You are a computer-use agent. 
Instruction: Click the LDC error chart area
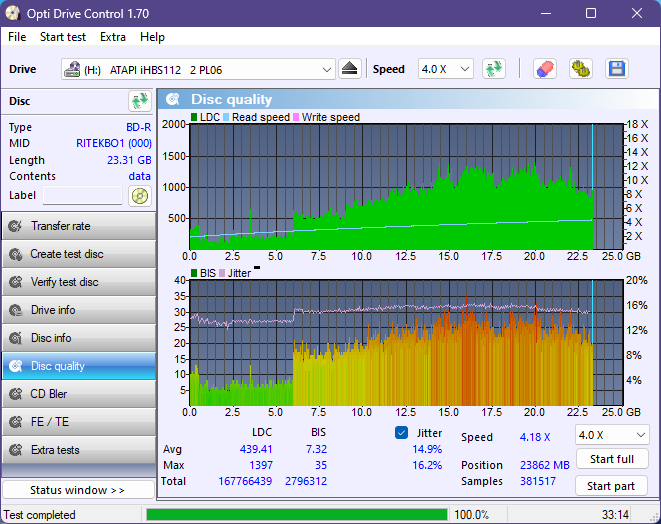406,187
